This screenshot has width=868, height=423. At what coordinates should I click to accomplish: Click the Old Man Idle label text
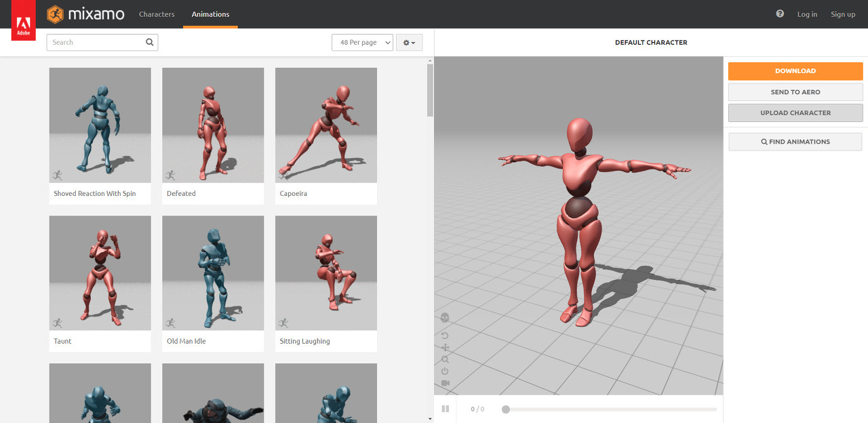point(186,341)
